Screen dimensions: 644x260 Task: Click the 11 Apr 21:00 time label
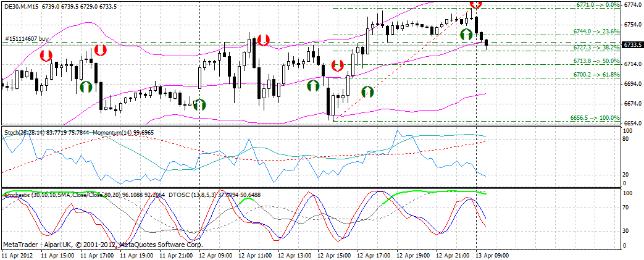tap(175, 254)
